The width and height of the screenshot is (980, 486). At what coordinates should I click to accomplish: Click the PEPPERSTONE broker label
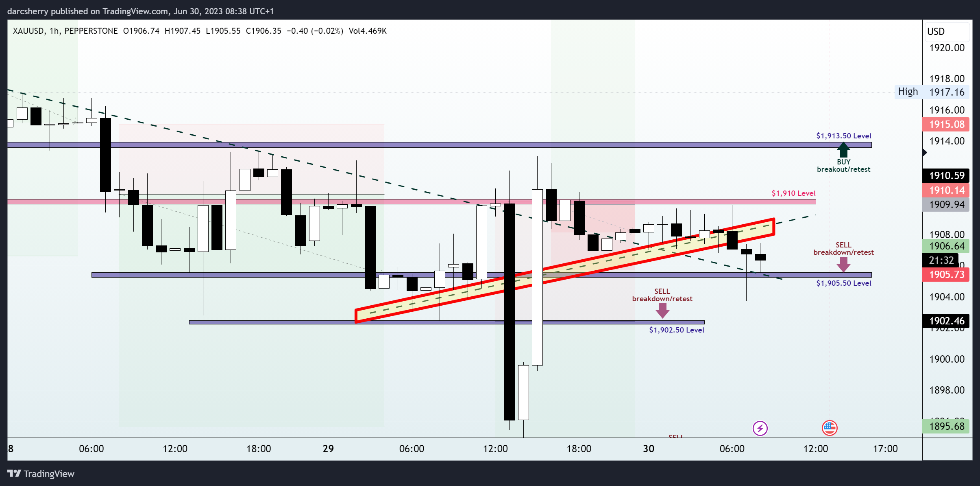(91, 31)
